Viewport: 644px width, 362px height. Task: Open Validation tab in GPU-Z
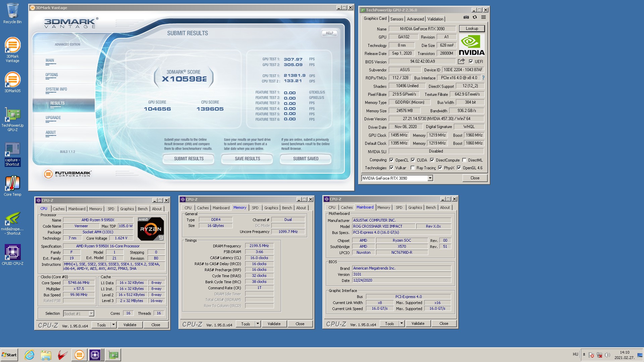point(435,19)
